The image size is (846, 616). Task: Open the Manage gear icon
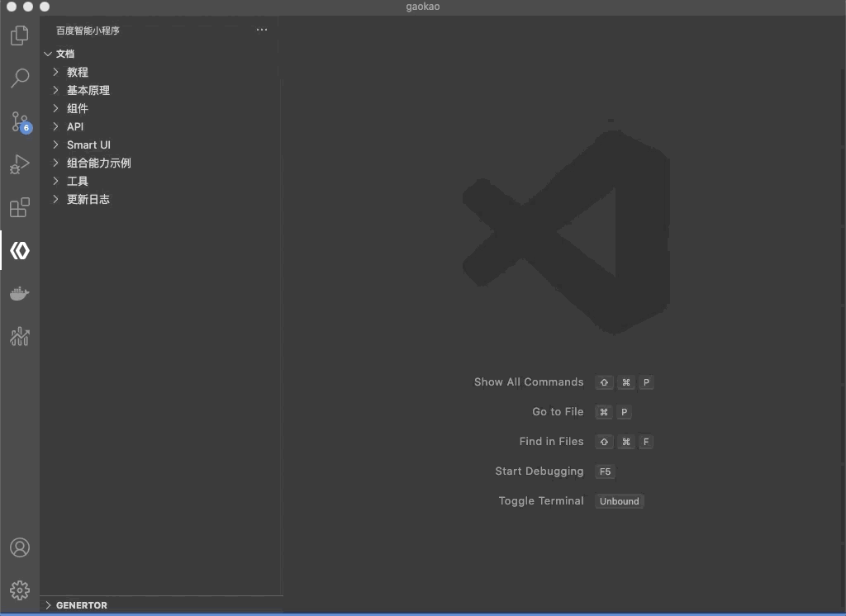tap(20, 590)
